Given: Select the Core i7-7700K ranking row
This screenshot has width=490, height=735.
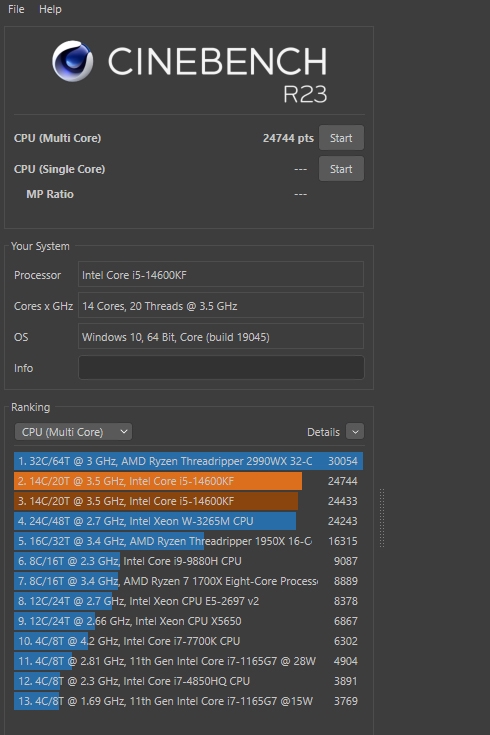Looking at the screenshot, I should [x=188, y=641].
